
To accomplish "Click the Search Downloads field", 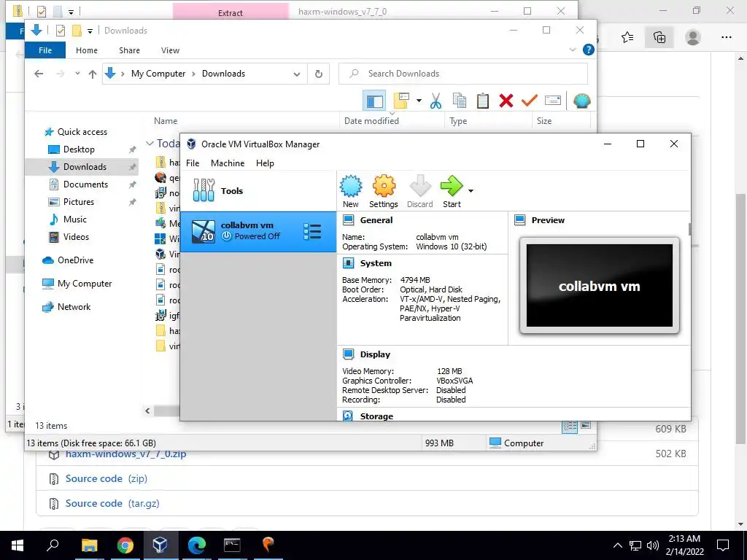I will coord(463,74).
